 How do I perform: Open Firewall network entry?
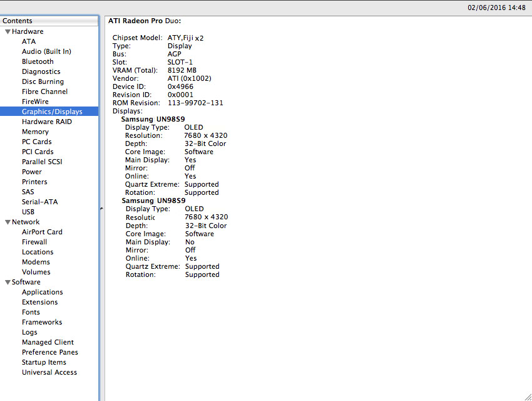coord(34,242)
